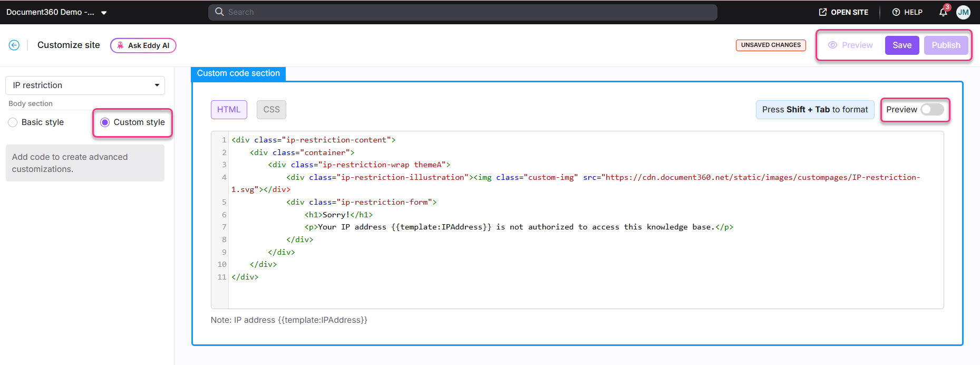
Task: Click line number 1 in editor gutter
Action: click(224, 140)
